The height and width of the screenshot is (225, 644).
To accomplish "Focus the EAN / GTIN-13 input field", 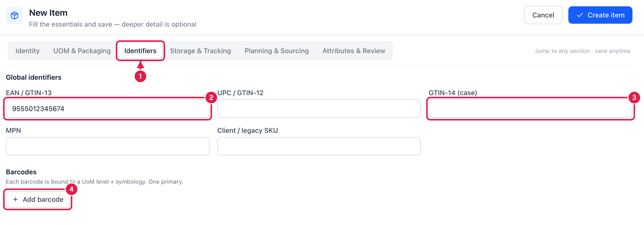I will click(x=107, y=109).
